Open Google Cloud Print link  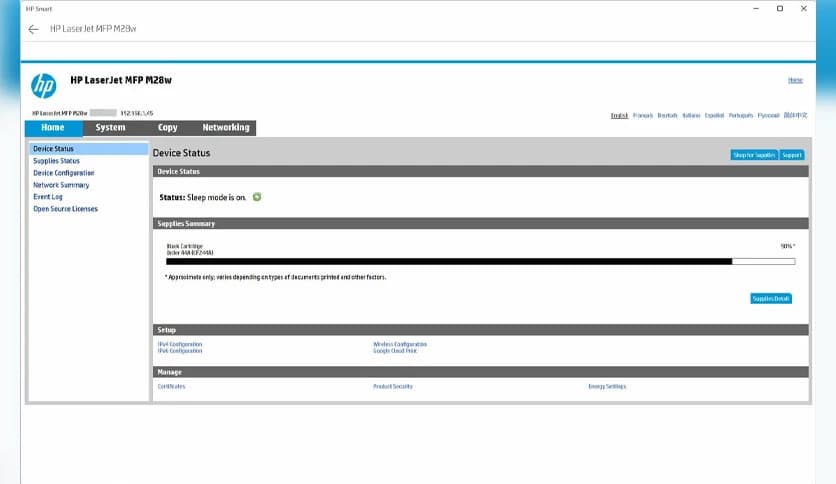(x=395, y=351)
